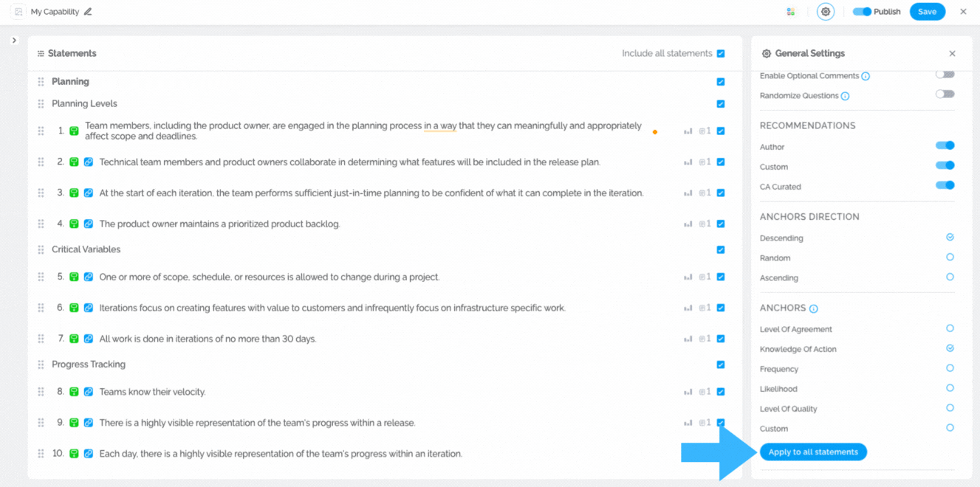This screenshot has width=980, height=487.
Task: Enable the Randomize Questions toggle
Action: 945,94
